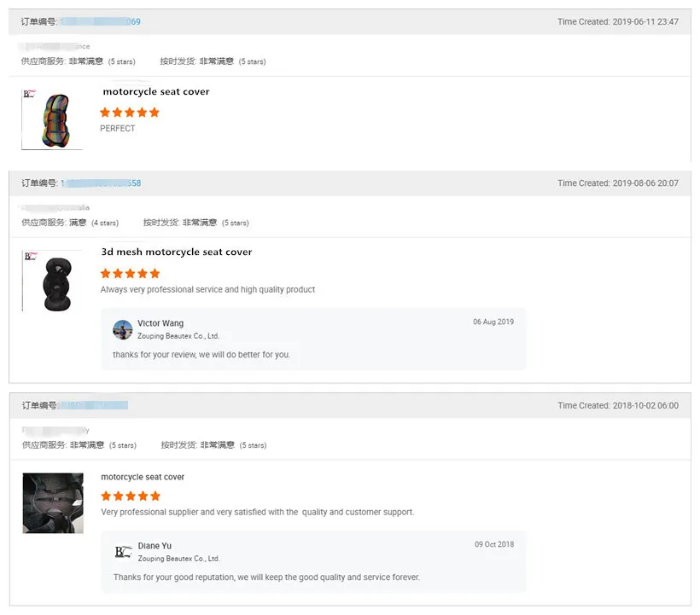Open the "motorcycle seat cover" title in first review
Screen dimensions: 700x615
pyautogui.click(x=156, y=92)
